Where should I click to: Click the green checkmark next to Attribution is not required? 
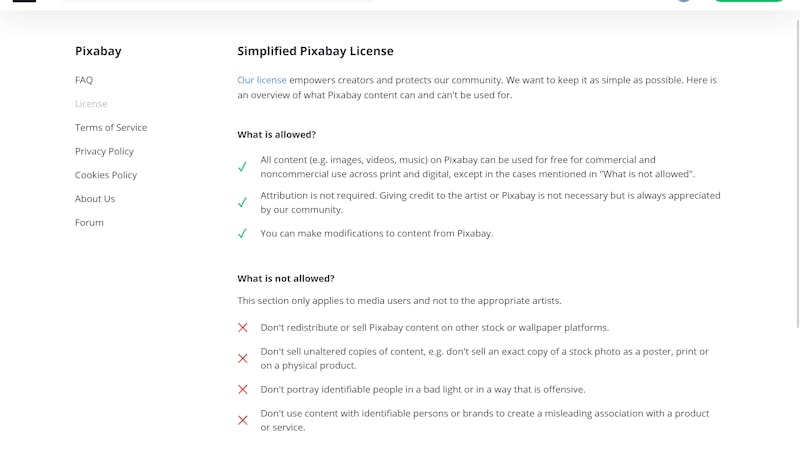coord(242,203)
